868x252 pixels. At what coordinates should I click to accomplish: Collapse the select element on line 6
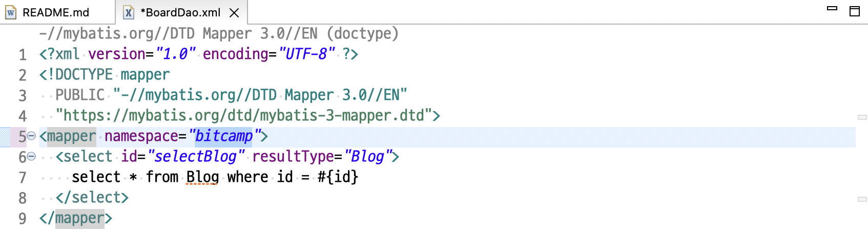tap(31, 156)
